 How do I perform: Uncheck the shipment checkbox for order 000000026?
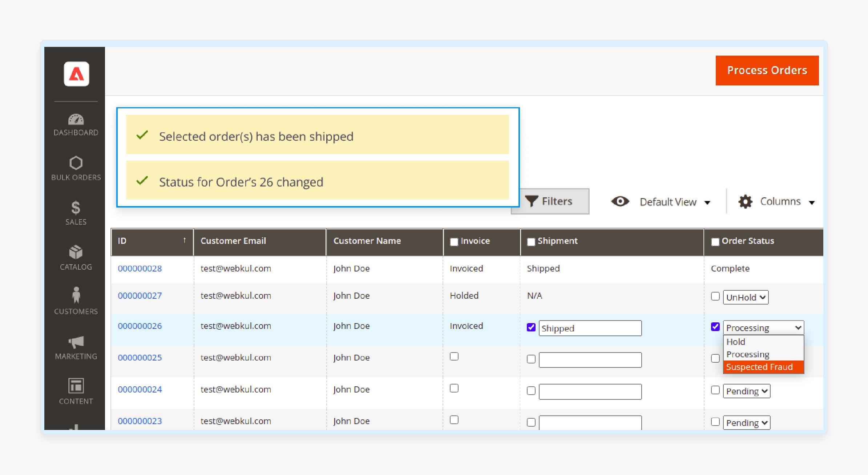pyautogui.click(x=531, y=327)
